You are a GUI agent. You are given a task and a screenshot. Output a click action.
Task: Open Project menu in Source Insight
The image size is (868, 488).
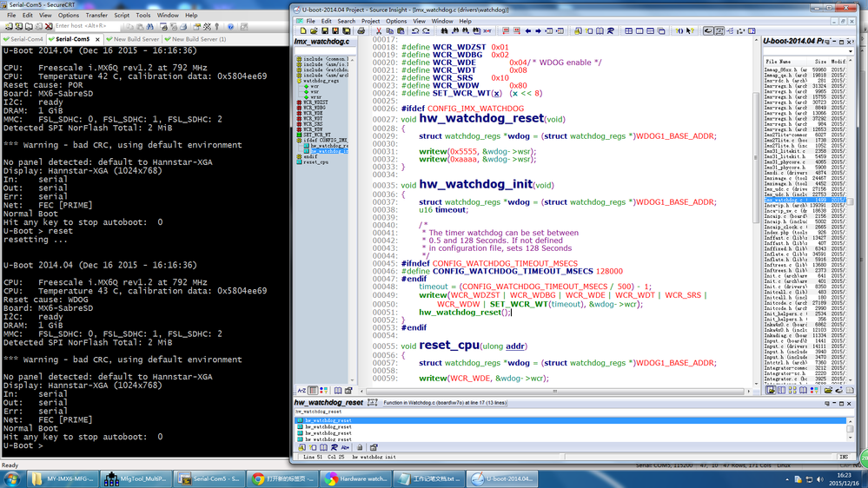tap(370, 21)
